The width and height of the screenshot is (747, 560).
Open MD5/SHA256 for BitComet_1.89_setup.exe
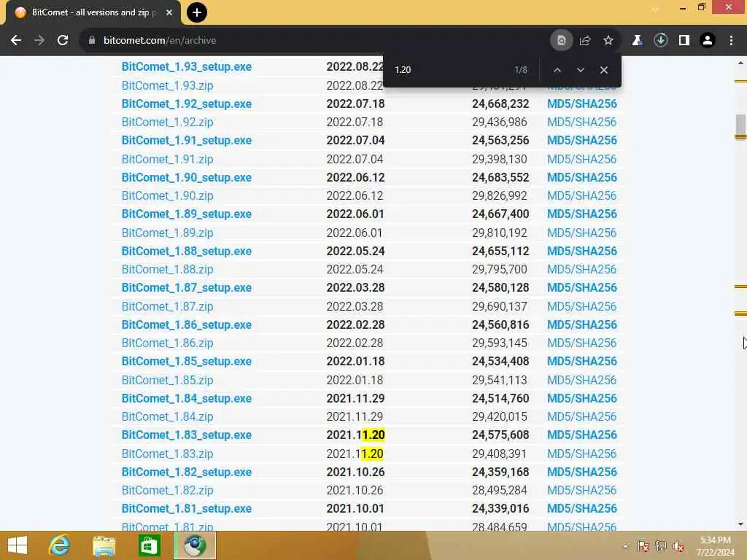pyautogui.click(x=581, y=214)
